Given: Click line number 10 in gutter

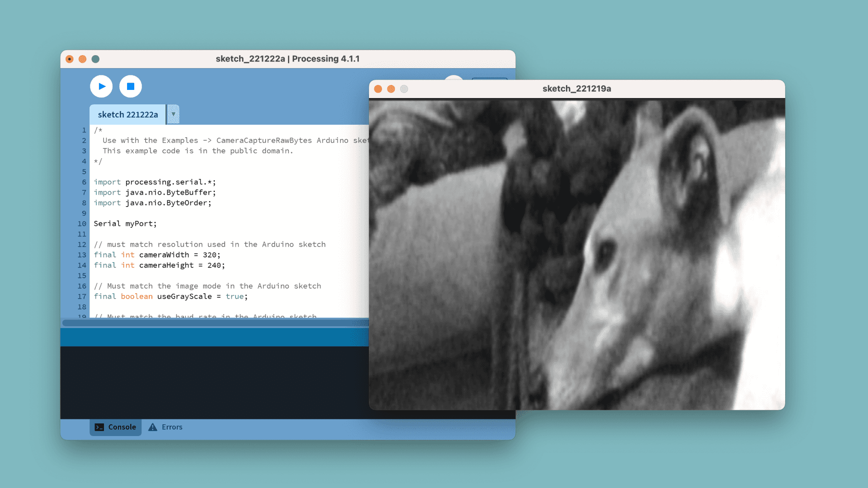Looking at the screenshot, I should 81,224.
